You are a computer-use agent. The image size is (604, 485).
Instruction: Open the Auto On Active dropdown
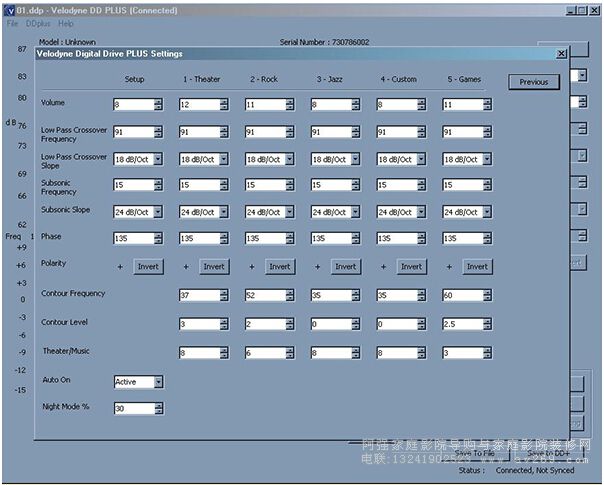[x=158, y=382]
